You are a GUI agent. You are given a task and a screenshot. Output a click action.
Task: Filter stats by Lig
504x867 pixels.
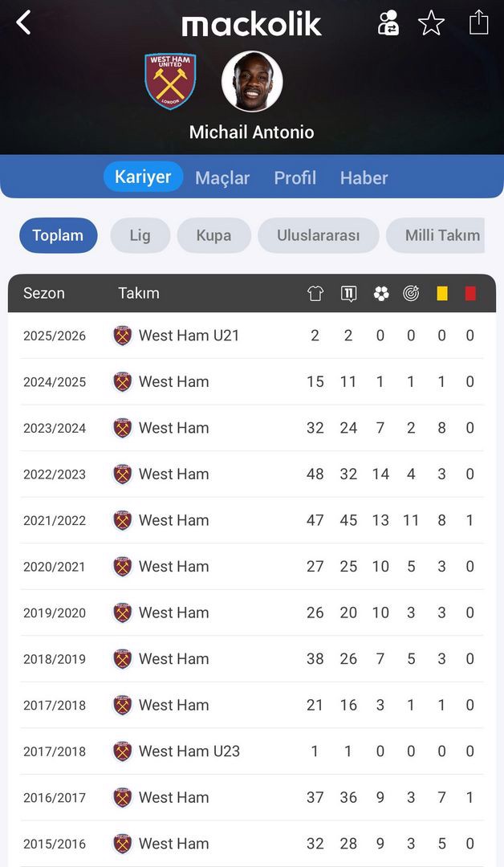click(140, 235)
